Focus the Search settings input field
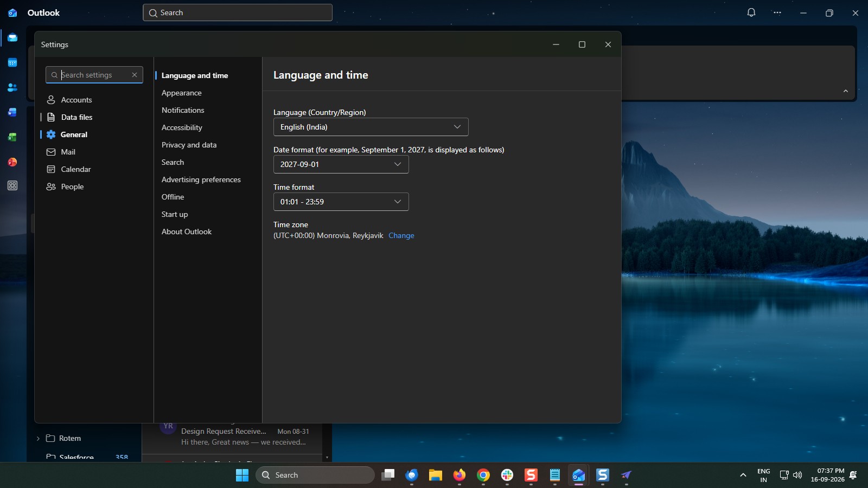Screen dimensions: 868x488 (94, 75)
